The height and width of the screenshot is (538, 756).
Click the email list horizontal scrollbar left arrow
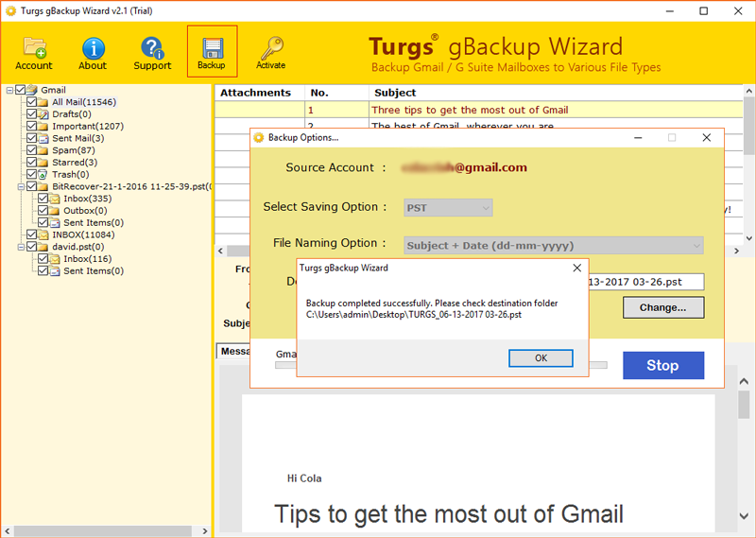(x=221, y=251)
